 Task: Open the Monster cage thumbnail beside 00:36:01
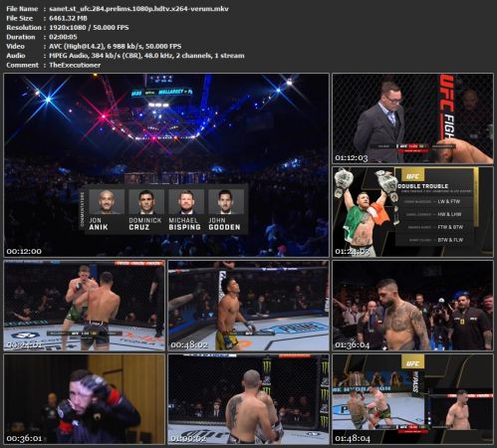click(249, 399)
